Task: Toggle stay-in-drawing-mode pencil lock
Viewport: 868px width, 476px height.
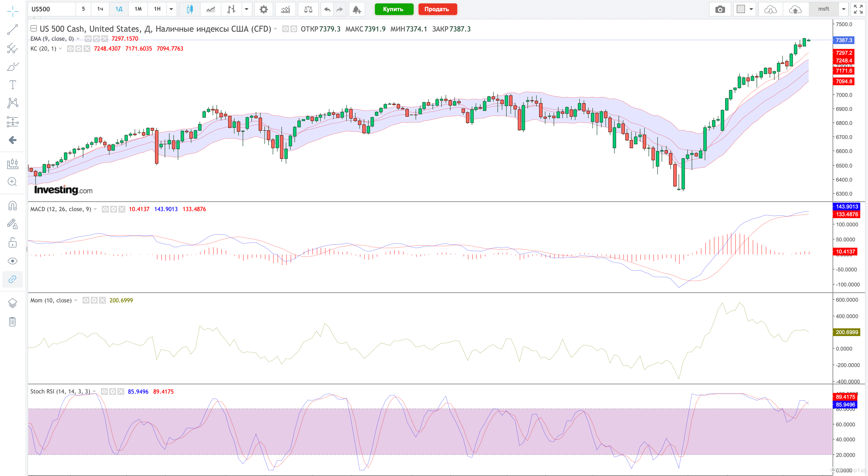Action: (12, 224)
